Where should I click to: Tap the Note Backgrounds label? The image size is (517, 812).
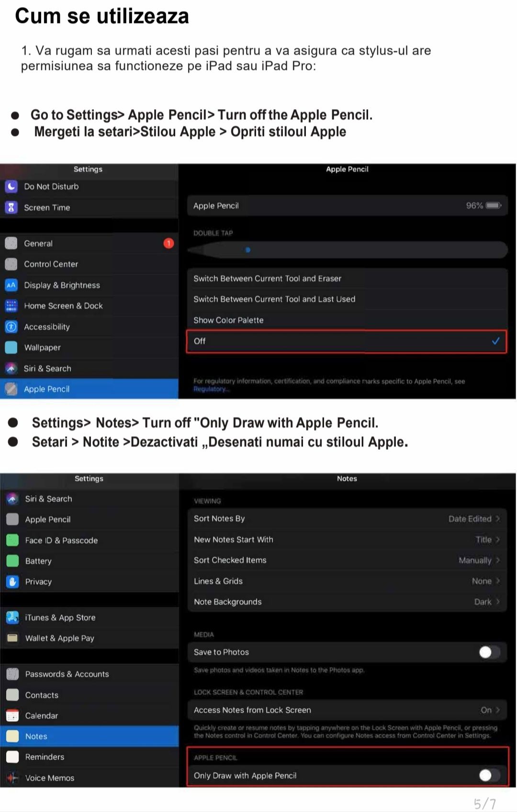pos(228,602)
